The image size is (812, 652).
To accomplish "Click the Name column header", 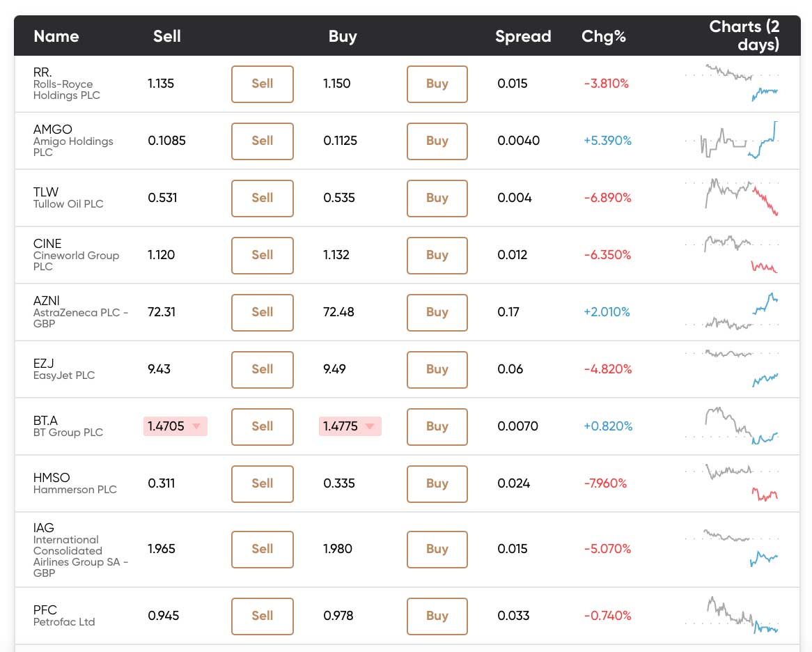I will pyautogui.click(x=56, y=36).
